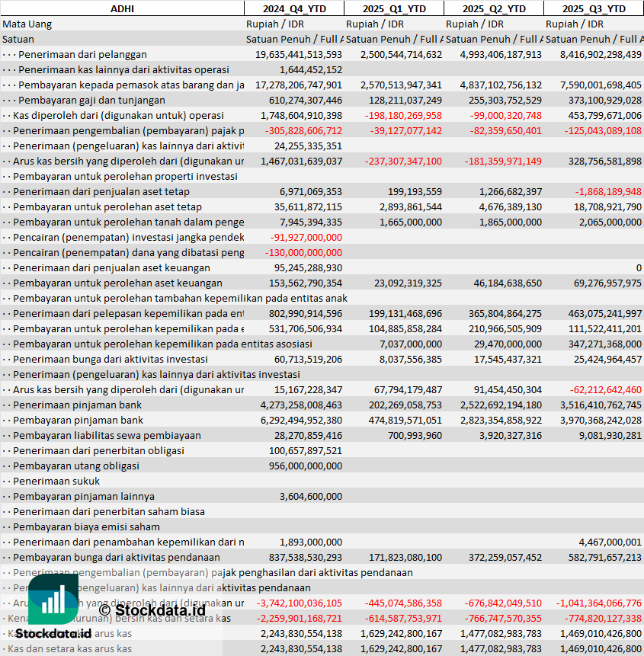The width and height of the screenshot is (644, 656).
Task: Click negative value -774,820,127,338
Action: 603,619
